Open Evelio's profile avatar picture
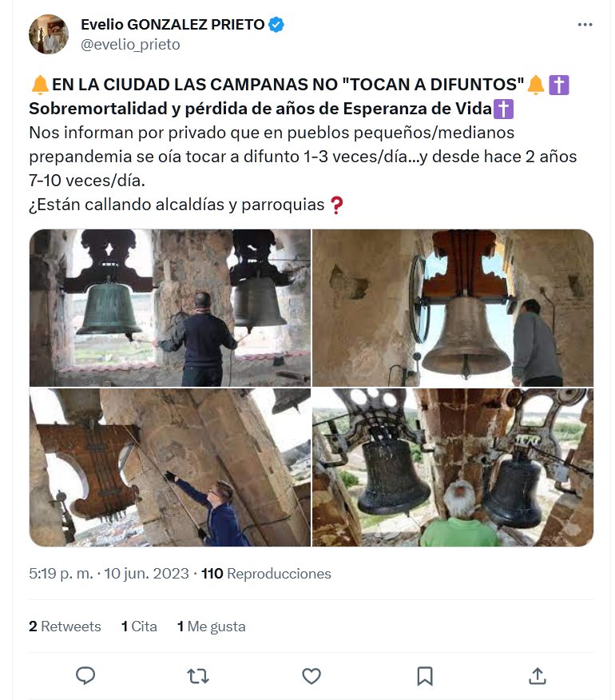 pyautogui.click(x=49, y=34)
